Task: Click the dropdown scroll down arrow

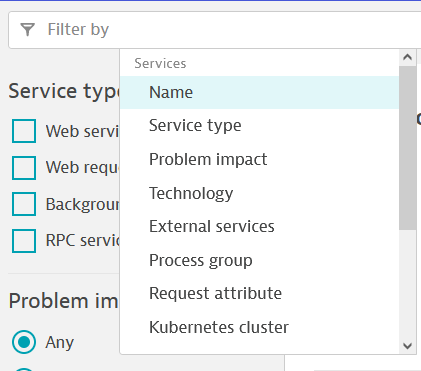Action: pyautogui.click(x=407, y=346)
